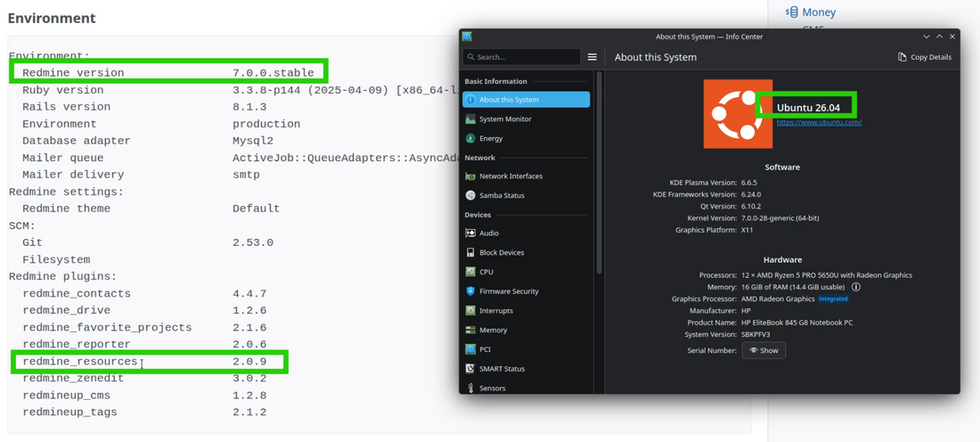Click the Database adapter value Mysql2
The image size is (980, 442).
252,141
